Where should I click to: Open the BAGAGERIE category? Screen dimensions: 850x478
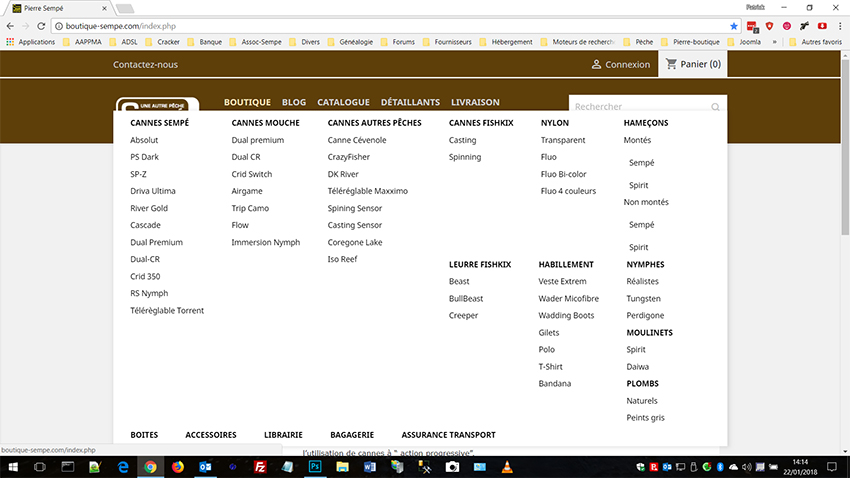[352, 435]
